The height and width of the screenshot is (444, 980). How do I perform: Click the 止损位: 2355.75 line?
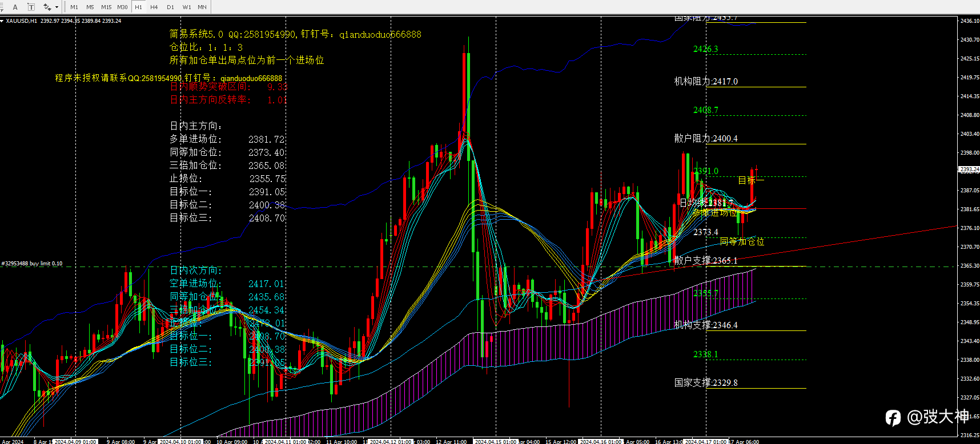pos(227,179)
